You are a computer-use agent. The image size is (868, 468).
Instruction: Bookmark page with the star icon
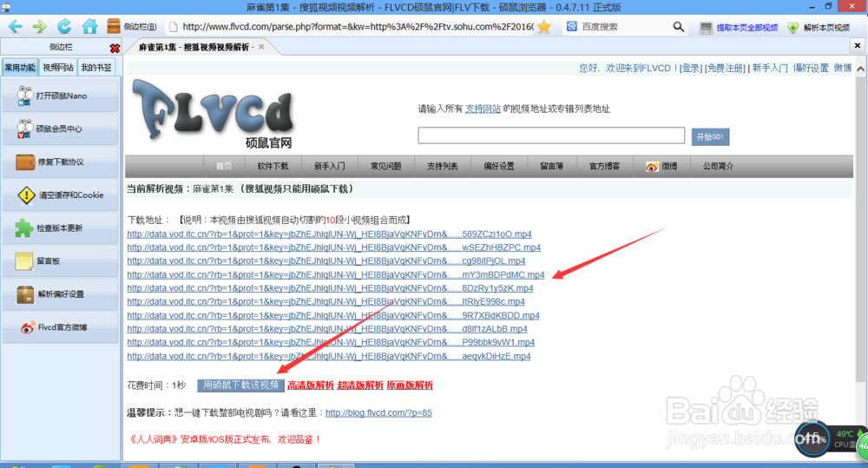pos(544,27)
